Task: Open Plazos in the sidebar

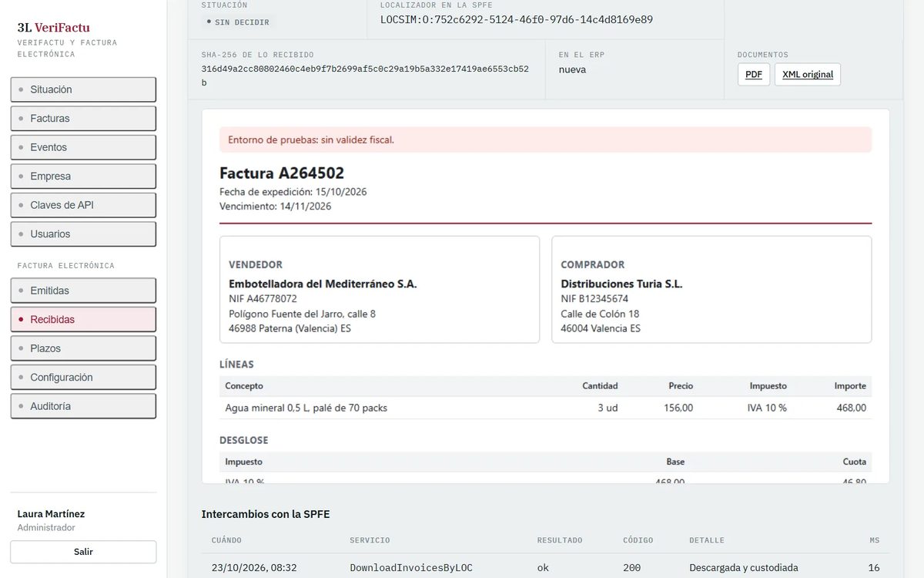Action: click(x=83, y=348)
